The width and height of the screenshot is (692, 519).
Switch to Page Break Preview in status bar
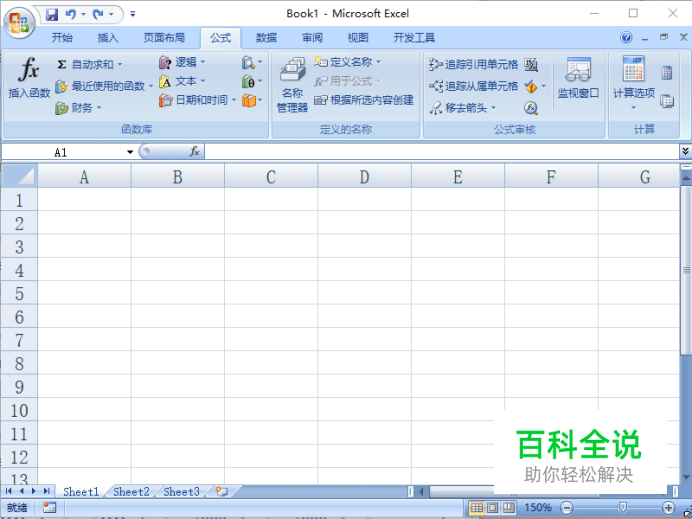(x=508, y=508)
